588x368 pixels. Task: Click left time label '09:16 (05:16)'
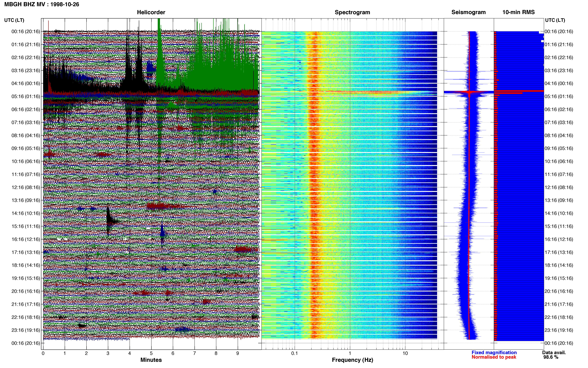point(26,148)
